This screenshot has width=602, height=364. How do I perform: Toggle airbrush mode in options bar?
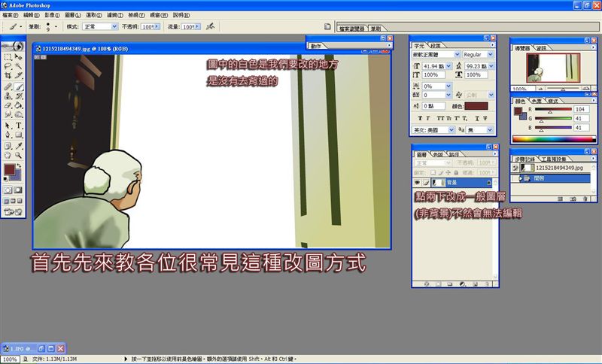pos(210,26)
